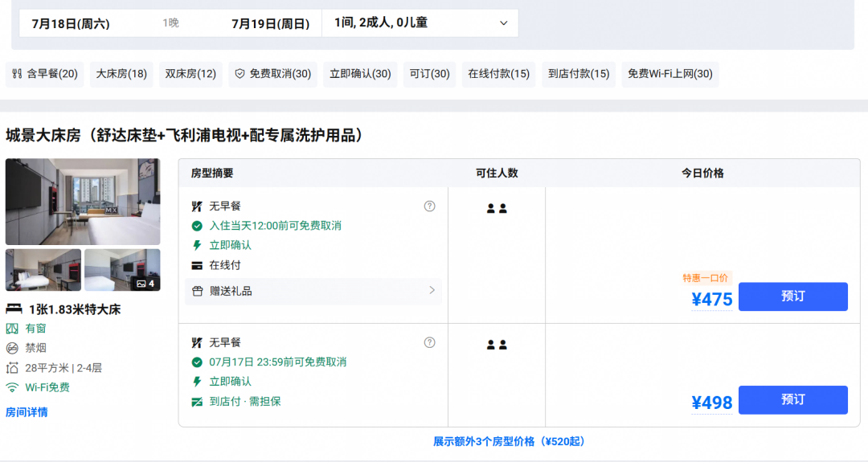This screenshot has width=868, height=462.
Task: Click occupancy icons in ¥498 rate row
Action: (497, 345)
